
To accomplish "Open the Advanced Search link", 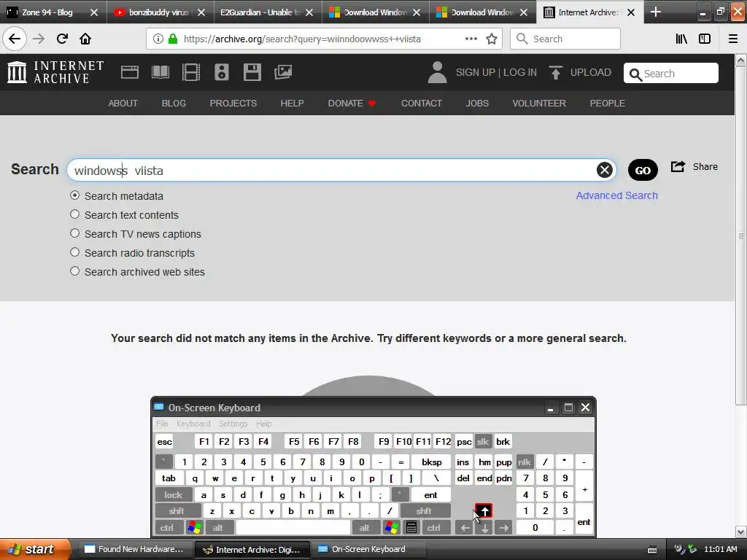I will pos(616,195).
